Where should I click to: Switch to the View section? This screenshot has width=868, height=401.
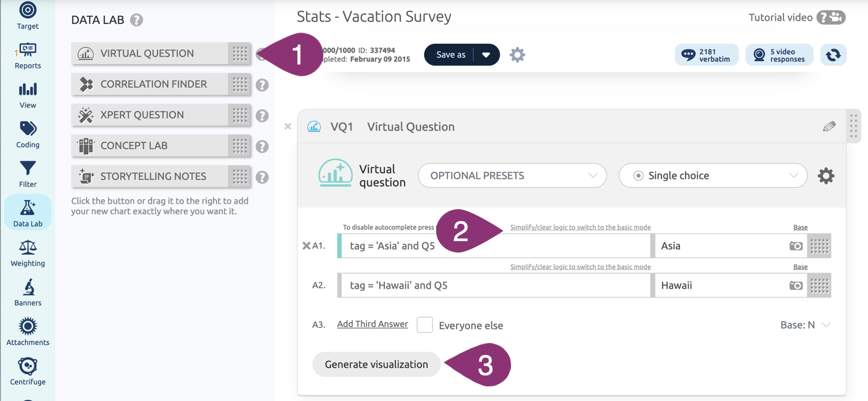(x=28, y=95)
